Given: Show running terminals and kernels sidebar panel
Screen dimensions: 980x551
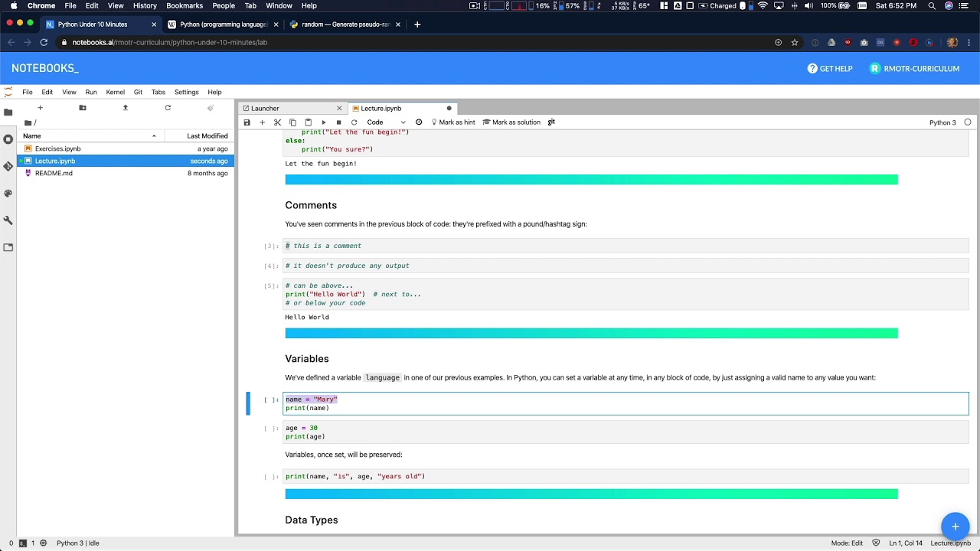Looking at the screenshot, I should click(8, 139).
